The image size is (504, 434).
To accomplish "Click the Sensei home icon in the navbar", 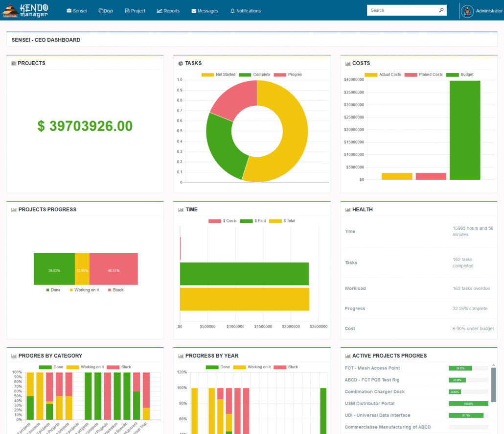I will click(69, 10).
